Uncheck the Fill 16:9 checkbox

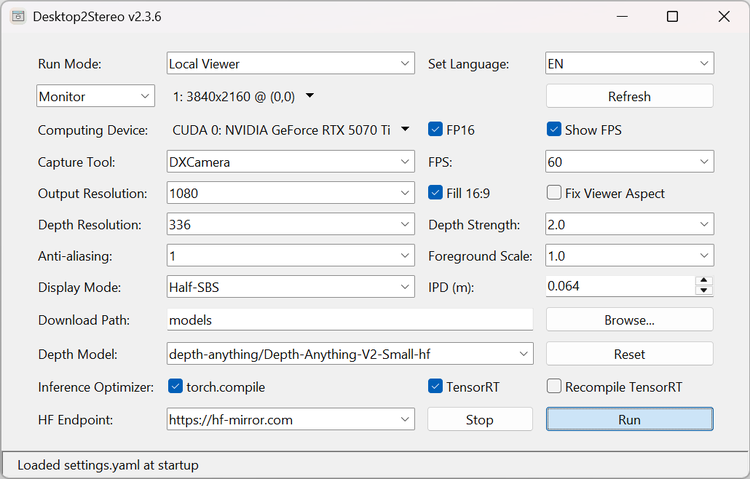pos(435,193)
